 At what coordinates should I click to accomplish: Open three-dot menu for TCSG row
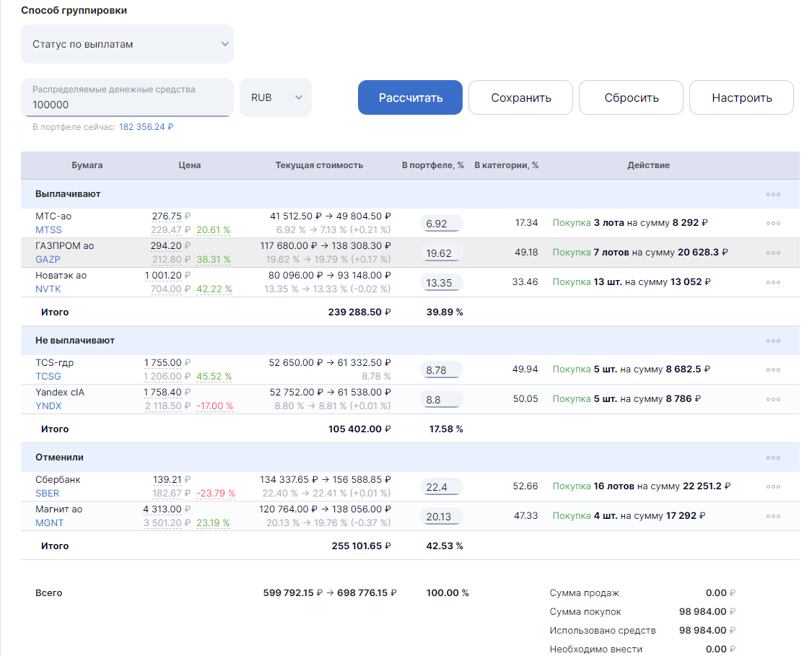coord(773,369)
